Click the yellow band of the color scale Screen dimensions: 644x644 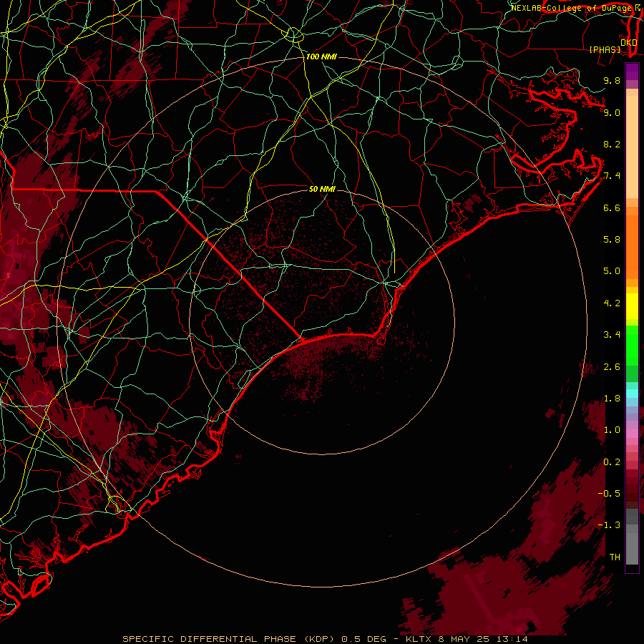(x=632, y=306)
